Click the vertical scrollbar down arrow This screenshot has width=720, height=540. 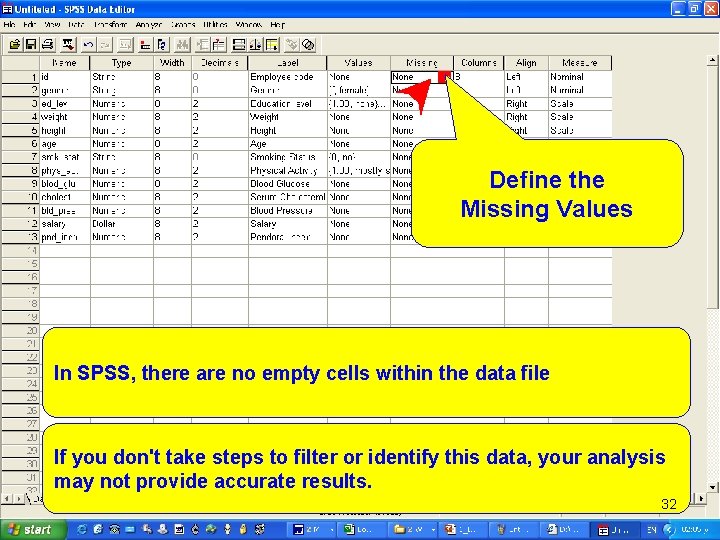(712, 487)
